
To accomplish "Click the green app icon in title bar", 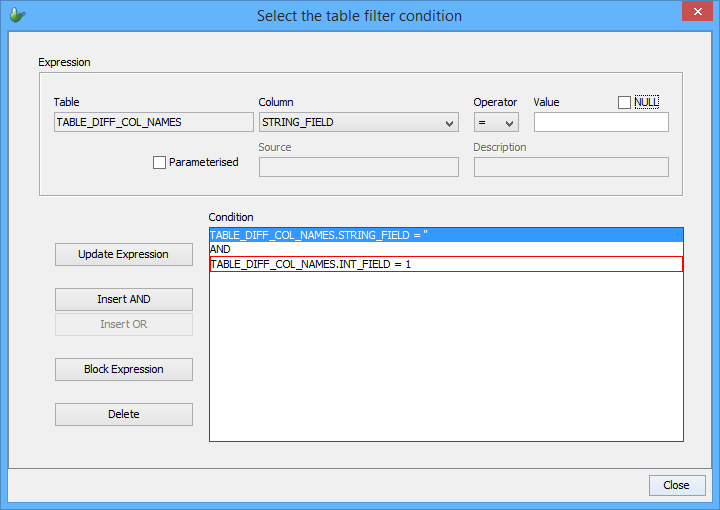I will pyautogui.click(x=18, y=15).
